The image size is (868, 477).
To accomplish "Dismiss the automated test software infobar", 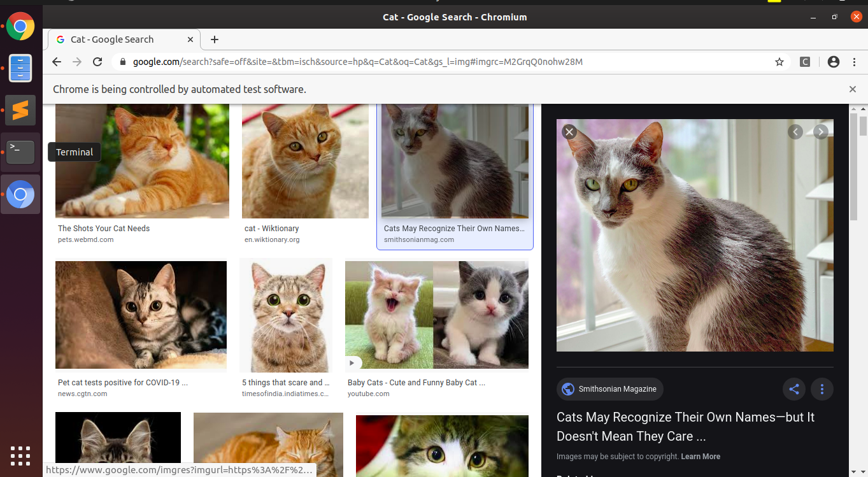I will click(853, 89).
